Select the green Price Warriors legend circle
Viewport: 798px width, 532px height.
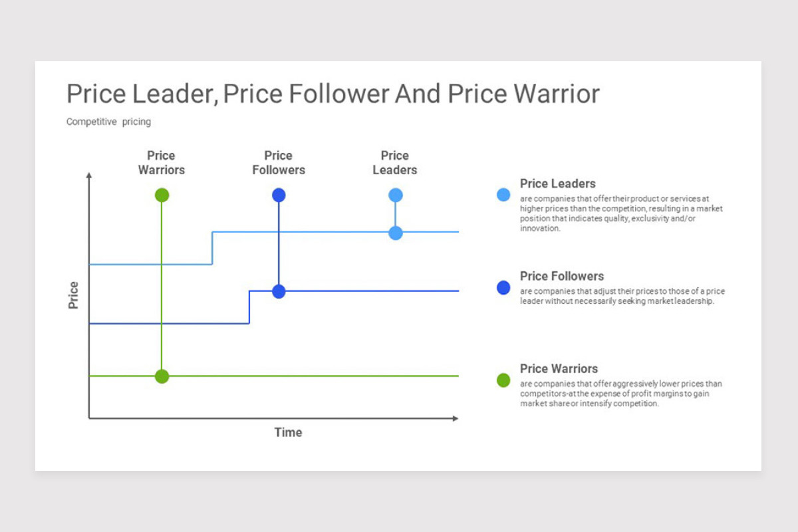pyautogui.click(x=503, y=380)
